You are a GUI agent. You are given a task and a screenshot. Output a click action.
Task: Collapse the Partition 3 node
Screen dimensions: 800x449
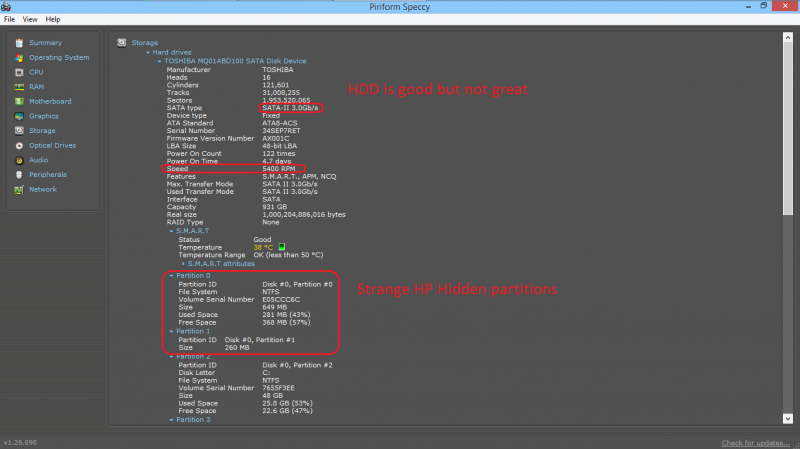pos(171,420)
